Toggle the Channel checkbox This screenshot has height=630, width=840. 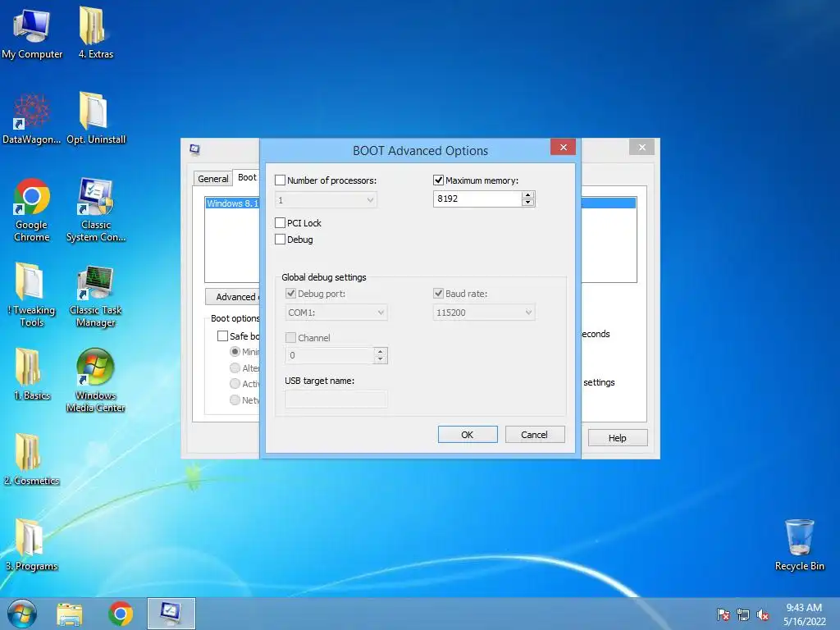[291, 337]
